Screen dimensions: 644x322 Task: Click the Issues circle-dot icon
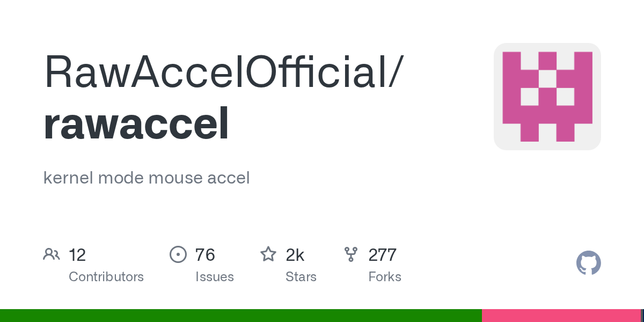178,254
